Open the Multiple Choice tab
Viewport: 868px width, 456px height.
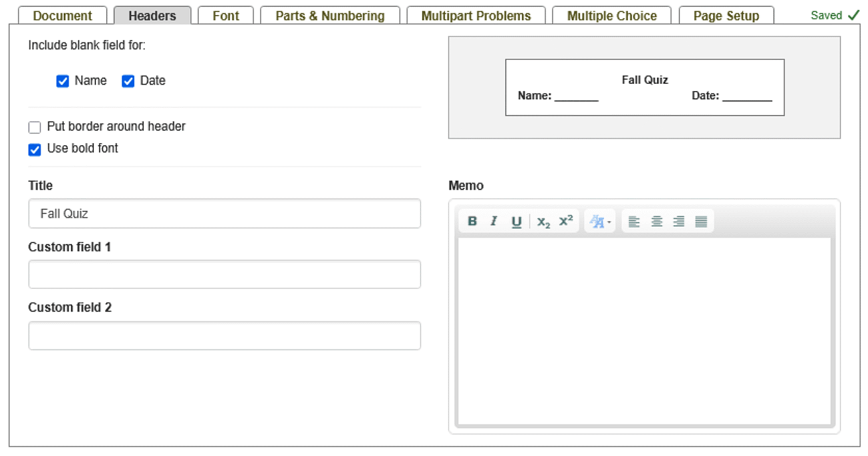[x=611, y=16]
